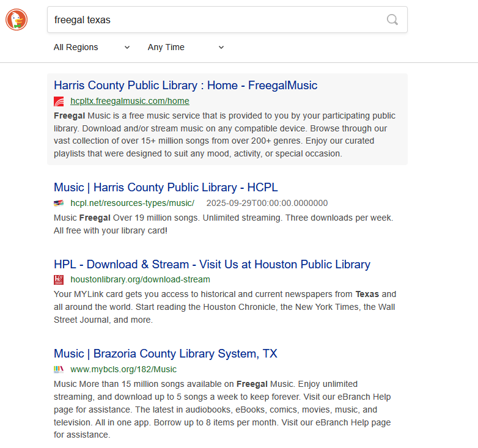478x448 pixels.
Task: Open 'Music | Brazoria County Library System, TX'
Action: point(165,353)
